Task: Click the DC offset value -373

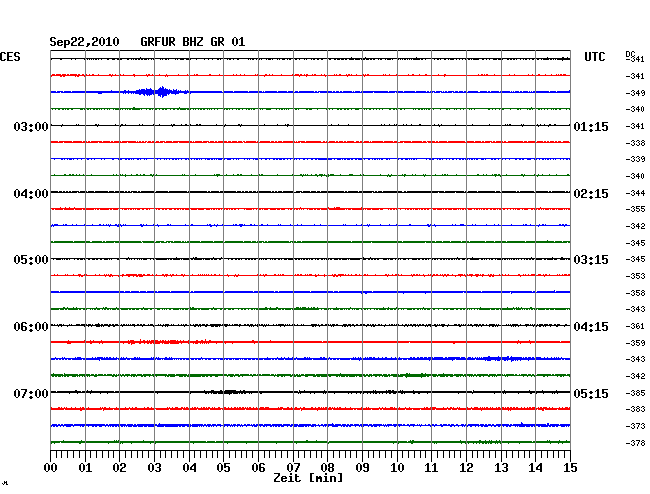Action: [x=635, y=426]
